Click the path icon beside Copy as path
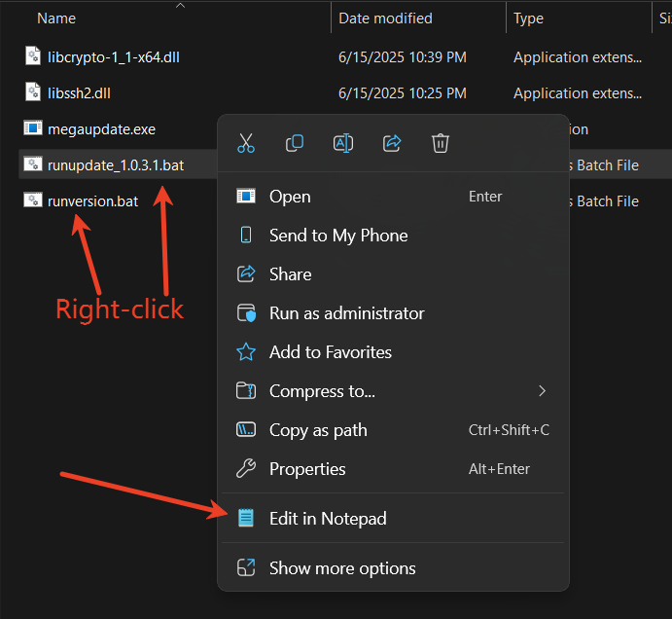The height and width of the screenshot is (619, 672). click(x=246, y=429)
